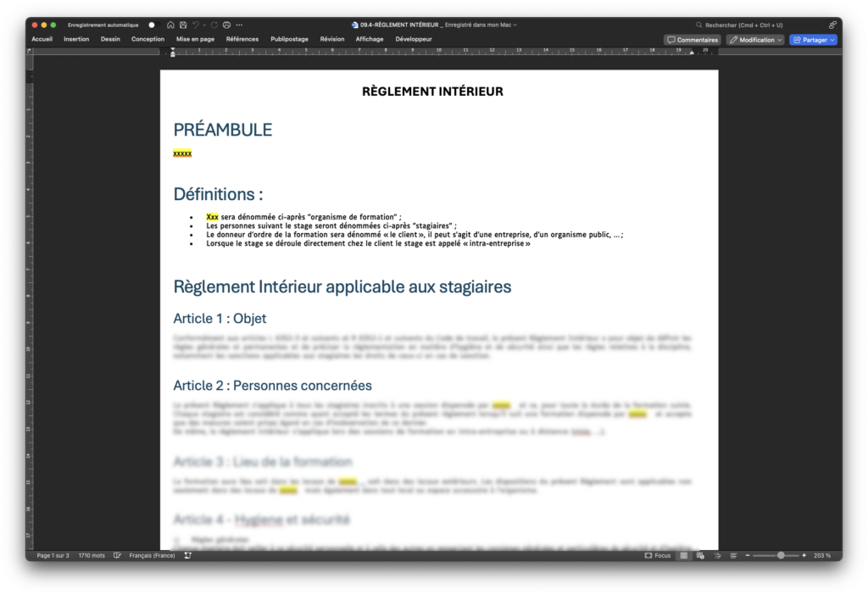
Task: Click the Home icon in title bar
Action: 171,25
